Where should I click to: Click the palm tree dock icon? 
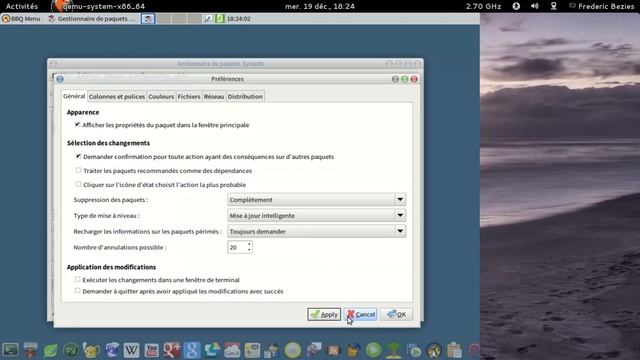pyautogui.click(x=393, y=350)
